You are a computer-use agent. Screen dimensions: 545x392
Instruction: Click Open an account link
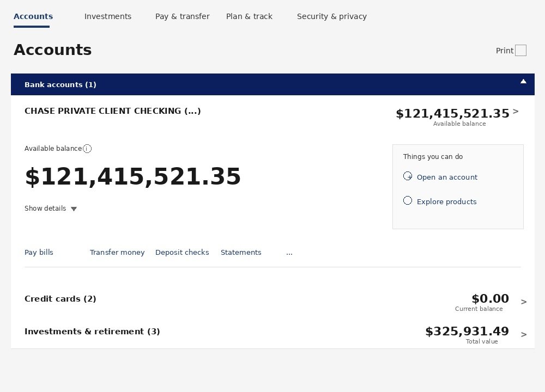click(447, 177)
